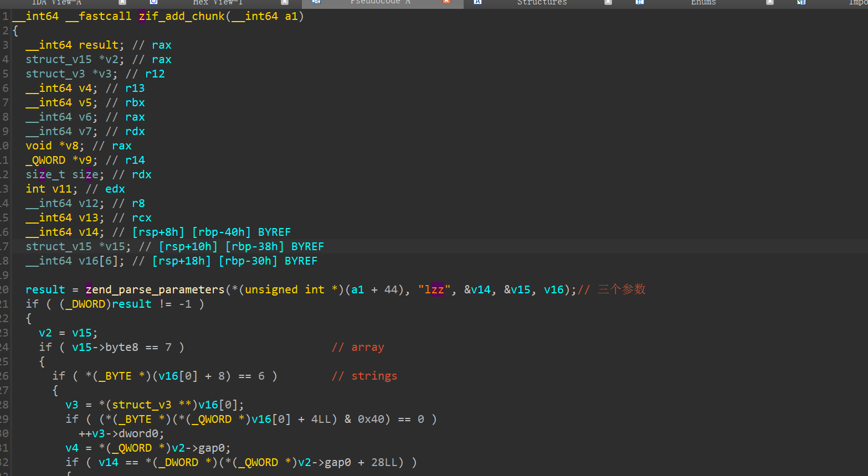Open the Enums tab
The image size is (868, 476).
click(703, 2)
